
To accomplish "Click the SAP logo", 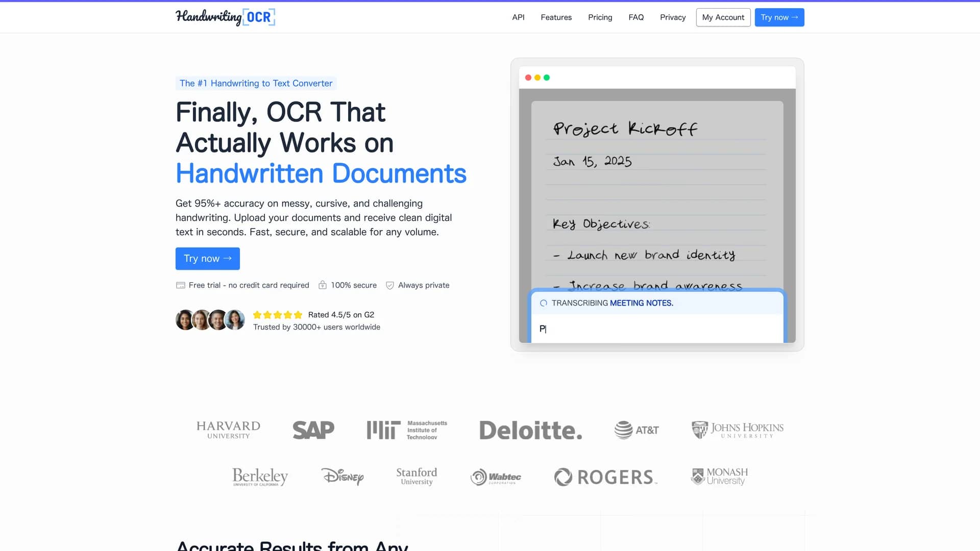I will click(313, 430).
